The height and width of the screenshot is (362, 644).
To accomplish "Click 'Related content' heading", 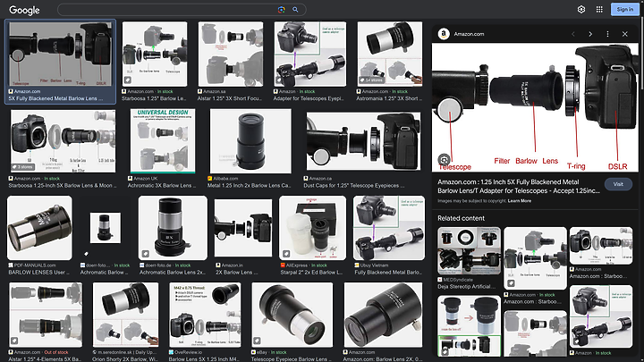I will (461, 218).
